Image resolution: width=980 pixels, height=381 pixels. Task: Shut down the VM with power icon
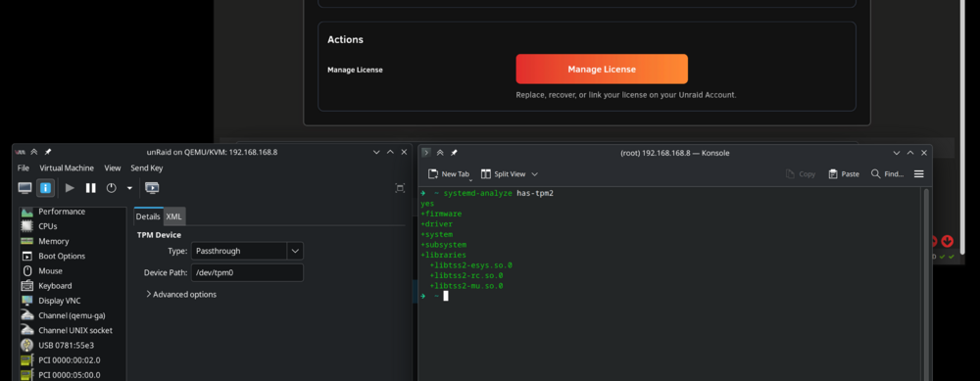coord(112,188)
